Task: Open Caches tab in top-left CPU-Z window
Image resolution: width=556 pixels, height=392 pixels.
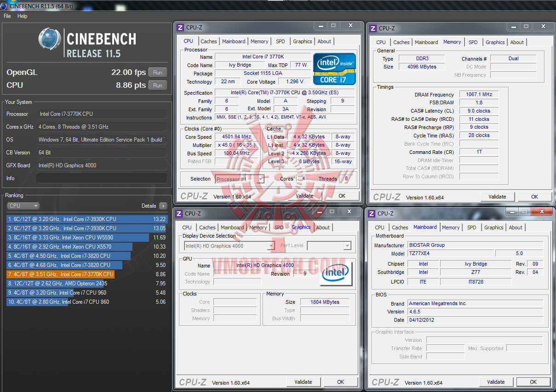Action: [x=208, y=41]
